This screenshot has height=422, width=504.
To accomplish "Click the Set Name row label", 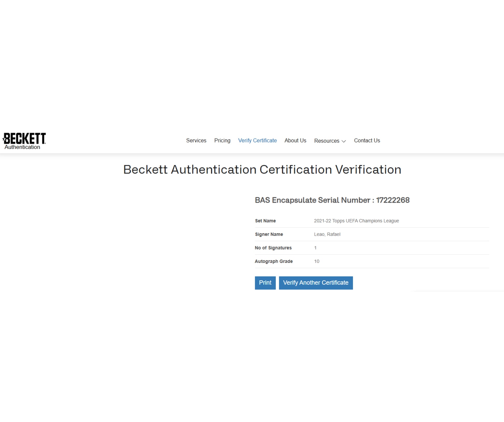I will (265, 221).
